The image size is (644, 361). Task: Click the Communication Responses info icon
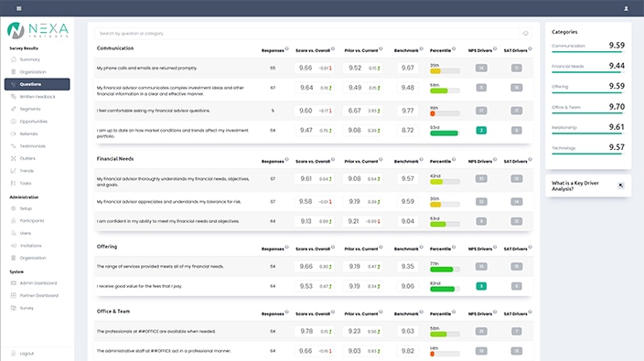point(286,48)
